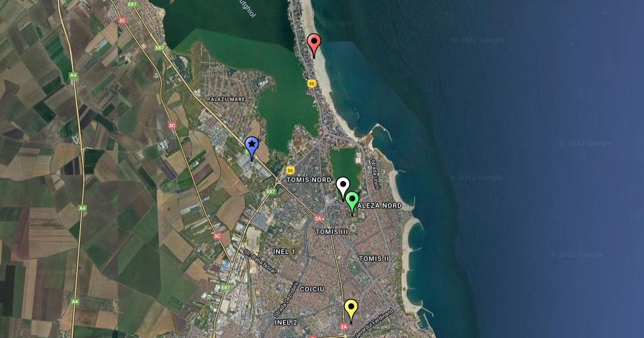Click the 3C road shield left of INEL 1
This screenshot has height=338, width=644.
pyautogui.click(x=217, y=236)
